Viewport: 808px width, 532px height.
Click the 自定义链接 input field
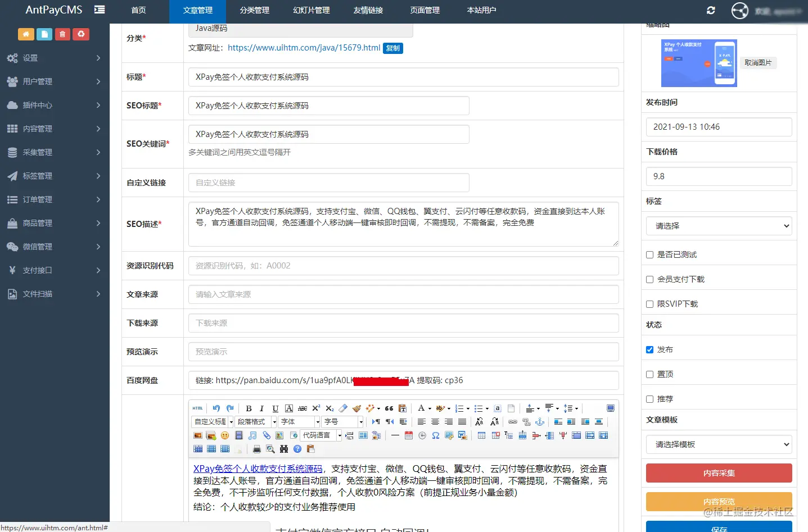tap(329, 183)
